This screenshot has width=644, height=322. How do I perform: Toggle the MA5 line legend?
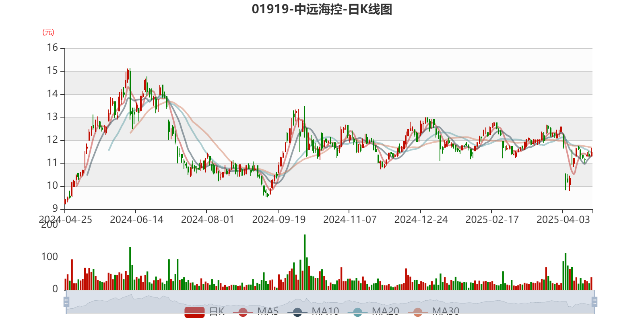pos(258,312)
